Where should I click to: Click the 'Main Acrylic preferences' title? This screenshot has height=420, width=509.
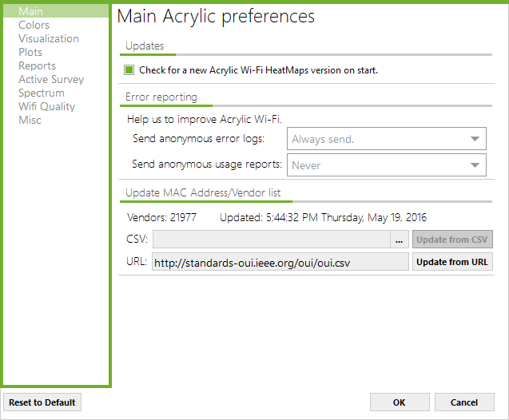(x=216, y=16)
